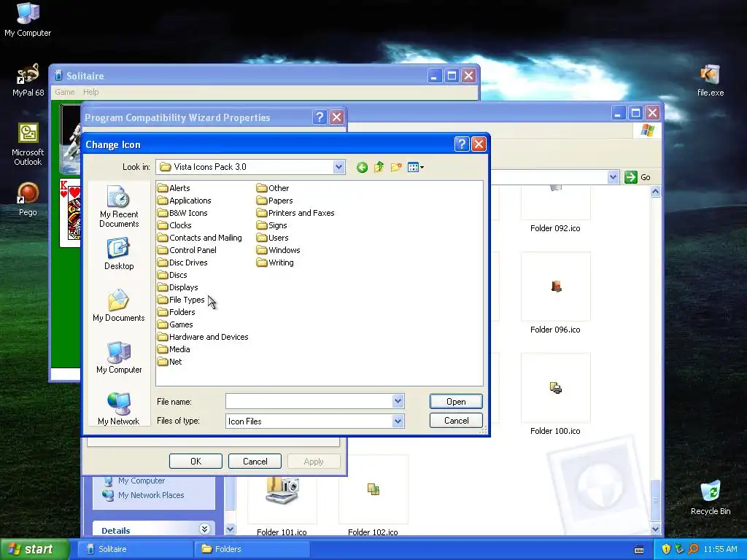Select the Signs folder
The image size is (747, 560).
point(272,225)
